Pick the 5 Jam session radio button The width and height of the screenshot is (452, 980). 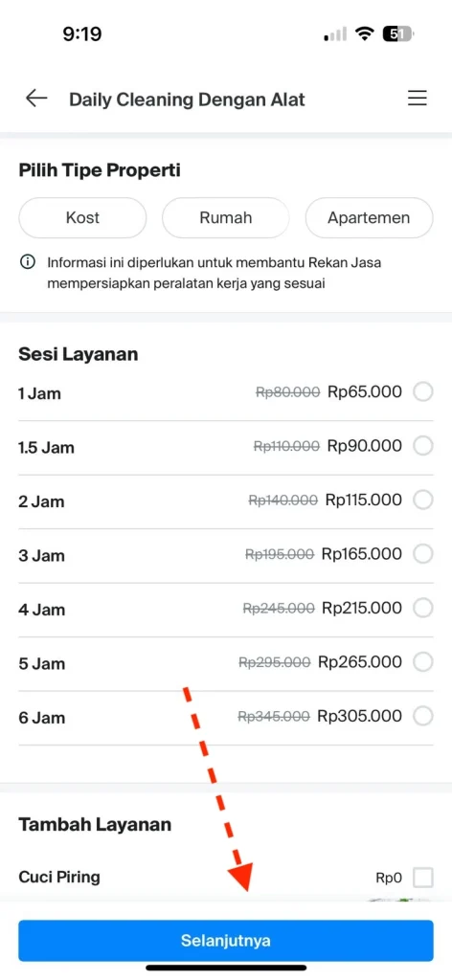coord(423,661)
